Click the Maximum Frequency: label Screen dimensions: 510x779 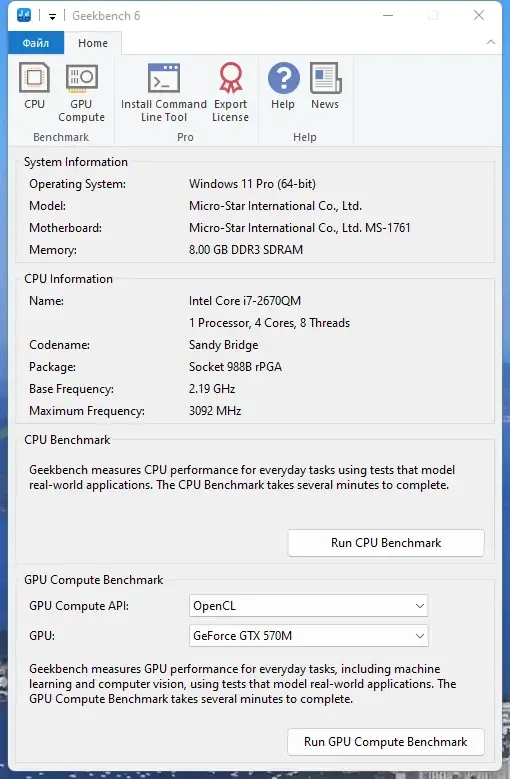87,411
